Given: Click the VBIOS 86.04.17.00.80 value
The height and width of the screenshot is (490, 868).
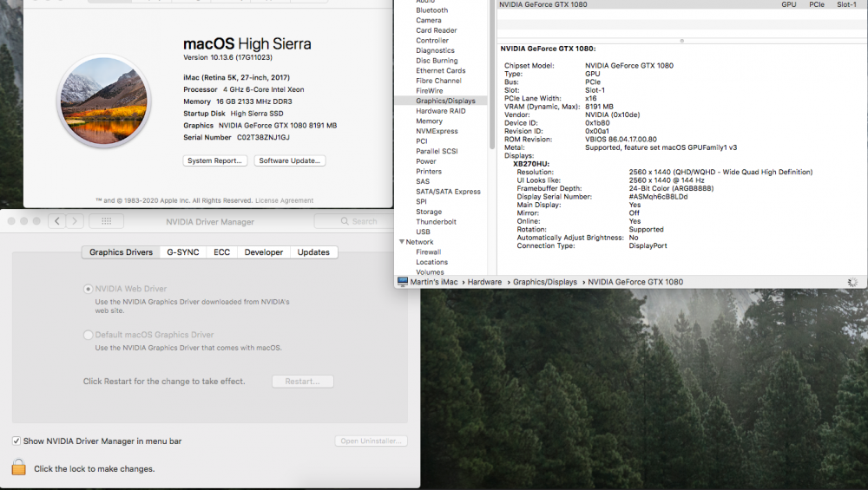Looking at the screenshot, I should (621, 140).
